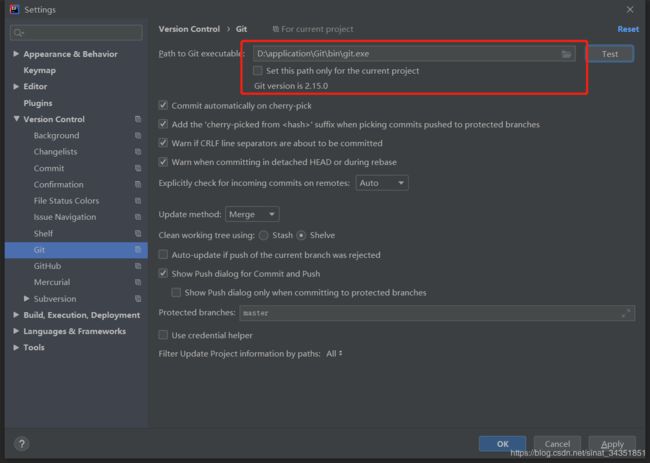Select GitHub in the settings tree
The image size is (650, 463).
47,266
